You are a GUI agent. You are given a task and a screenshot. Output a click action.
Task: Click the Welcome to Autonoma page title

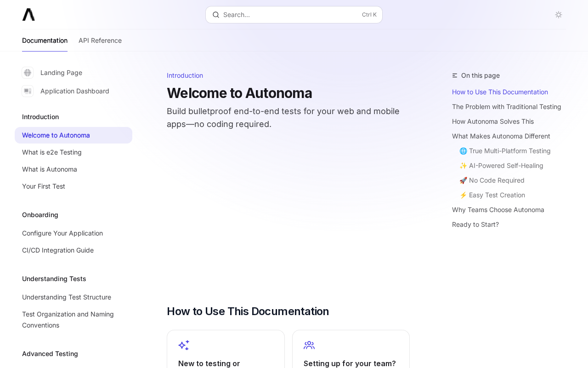point(239,93)
